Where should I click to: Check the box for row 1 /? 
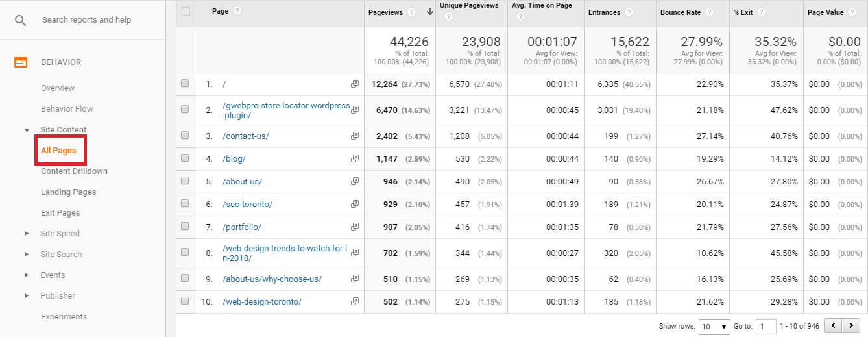(x=185, y=83)
